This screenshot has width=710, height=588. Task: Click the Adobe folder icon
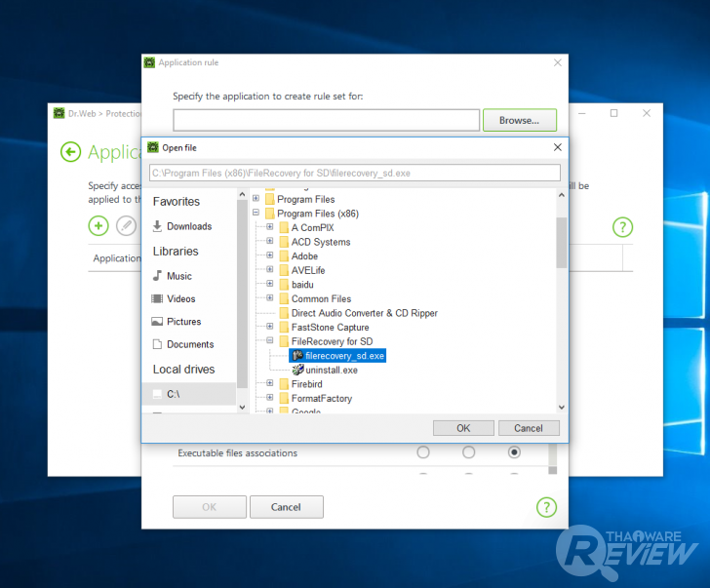click(x=284, y=256)
